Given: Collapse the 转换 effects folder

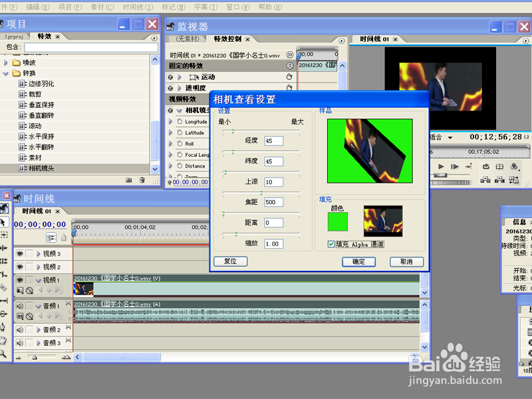Looking at the screenshot, I should [6, 73].
